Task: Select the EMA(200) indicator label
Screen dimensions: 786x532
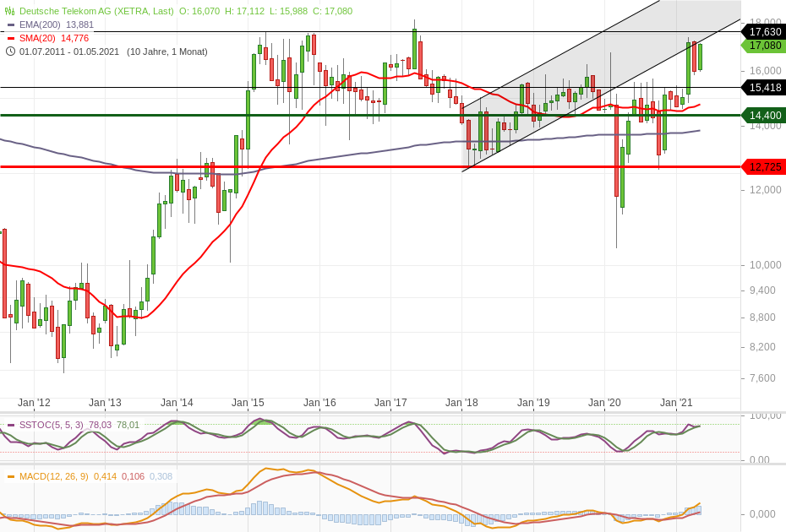Action: click(40, 24)
